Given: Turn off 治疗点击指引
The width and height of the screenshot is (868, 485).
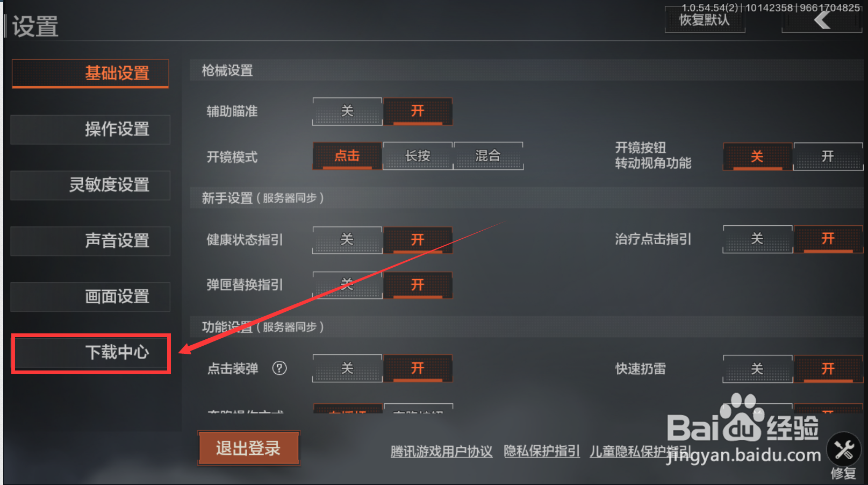Looking at the screenshot, I should (757, 239).
